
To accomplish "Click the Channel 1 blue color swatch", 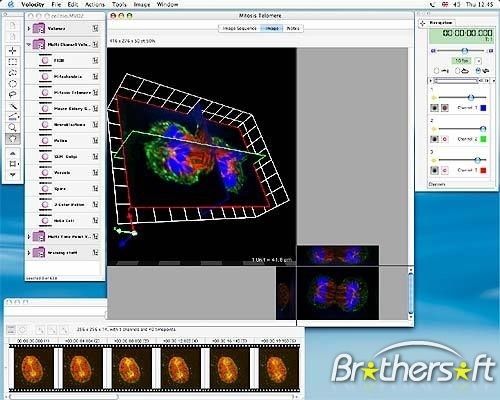I will pyautogui.click(x=483, y=108).
